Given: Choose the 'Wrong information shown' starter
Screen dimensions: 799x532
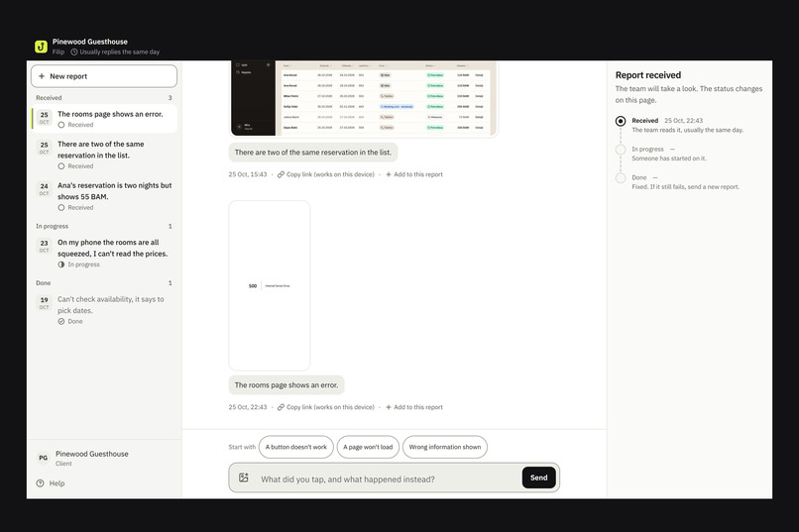Looking at the screenshot, I should pyautogui.click(x=445, y=447).
